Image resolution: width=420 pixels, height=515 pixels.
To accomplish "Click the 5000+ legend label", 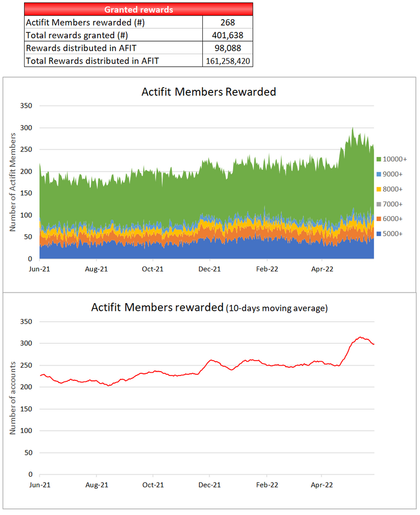I will (393, 234).
